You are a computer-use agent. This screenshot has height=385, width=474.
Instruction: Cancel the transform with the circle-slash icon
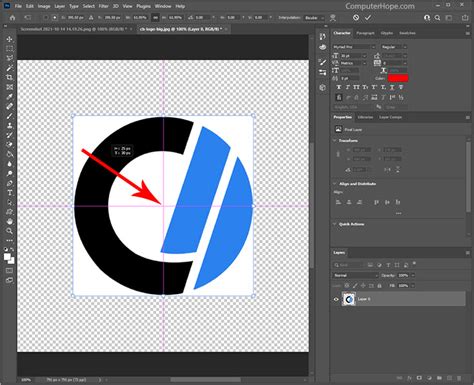pos(356,18)
